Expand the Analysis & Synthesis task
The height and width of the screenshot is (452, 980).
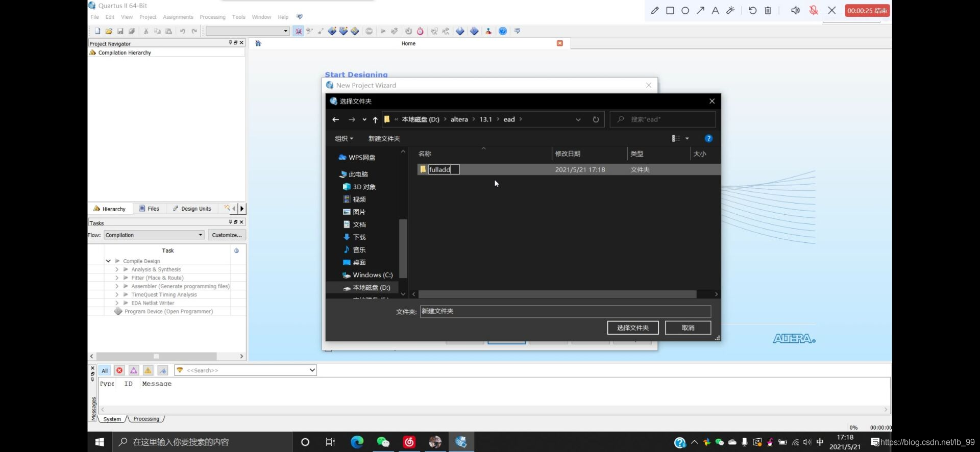click(117, 269)
